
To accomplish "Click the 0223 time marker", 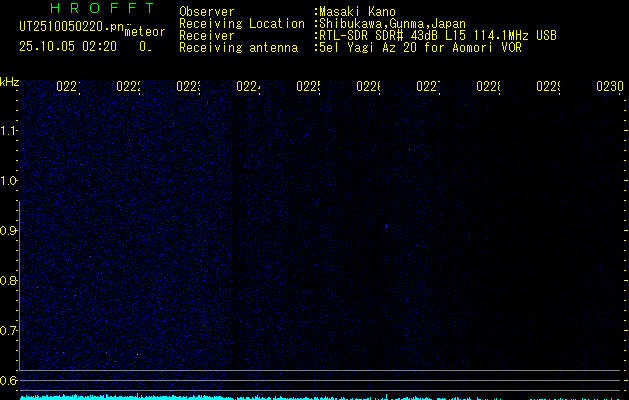I will click(x=188, y=86).
